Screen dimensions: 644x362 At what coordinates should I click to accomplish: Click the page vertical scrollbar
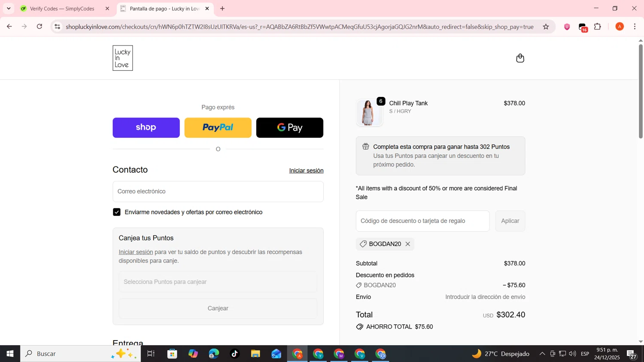641,91
